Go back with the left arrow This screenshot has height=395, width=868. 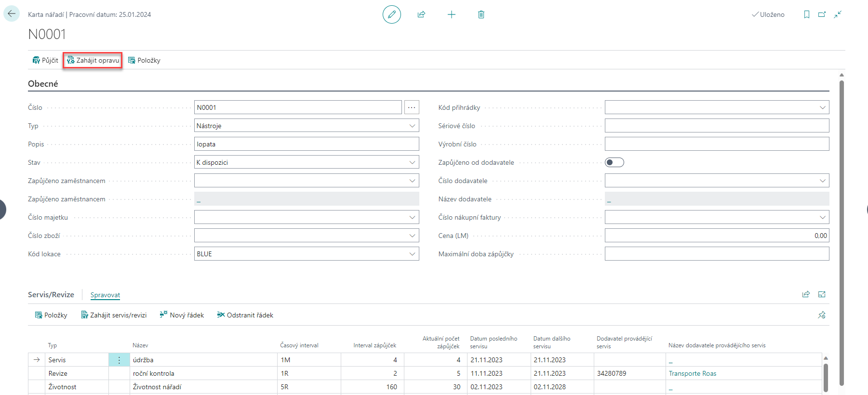point(12,13)
